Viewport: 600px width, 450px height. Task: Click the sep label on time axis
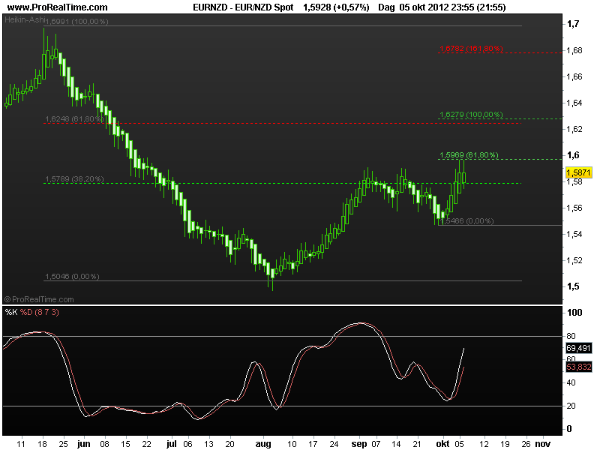pyautogui.click(x=359, y=444)
